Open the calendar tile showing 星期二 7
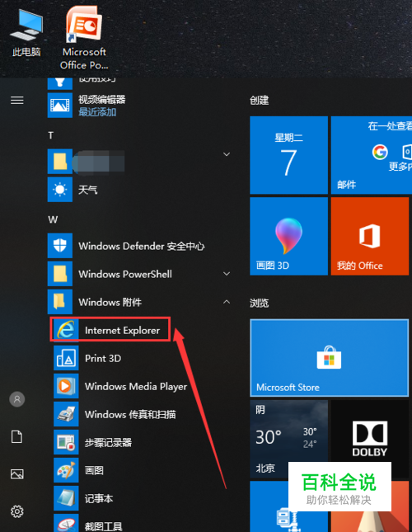The width and height of the screenshot is (412, 532). click(288, 155)
